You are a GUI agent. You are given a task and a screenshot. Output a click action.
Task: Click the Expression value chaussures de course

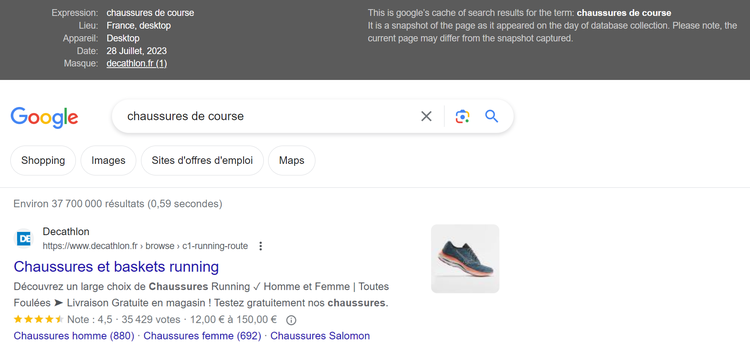pyautogui.click(x=150, y=13)
